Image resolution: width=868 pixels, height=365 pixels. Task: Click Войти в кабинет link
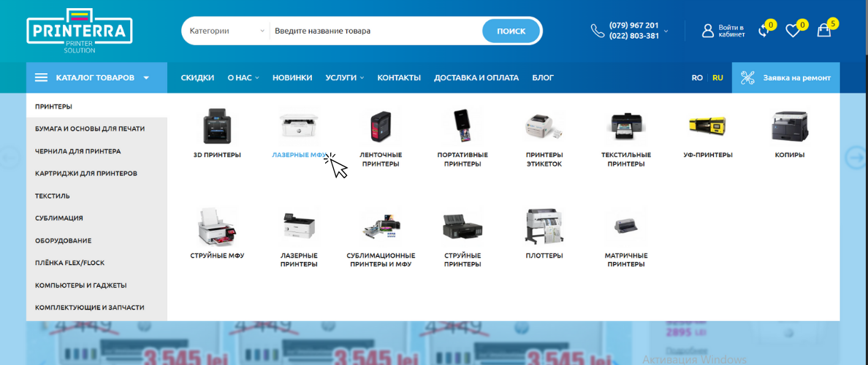pyautogui.click(x=732, y=31)
